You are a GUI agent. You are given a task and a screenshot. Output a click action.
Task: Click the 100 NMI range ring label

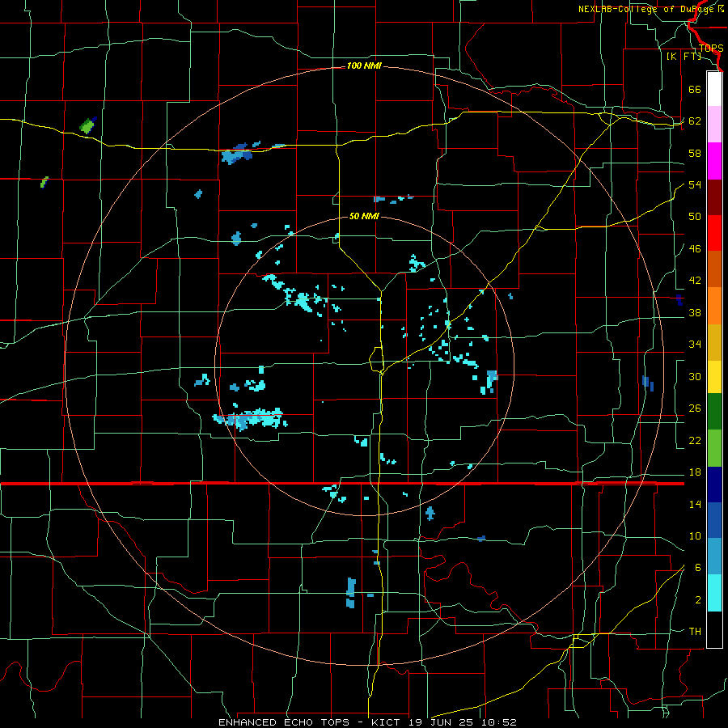tap(364, 66)
